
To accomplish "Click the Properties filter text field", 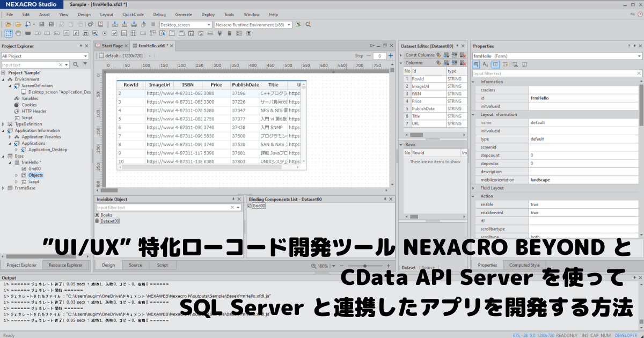I will [557, 74].
